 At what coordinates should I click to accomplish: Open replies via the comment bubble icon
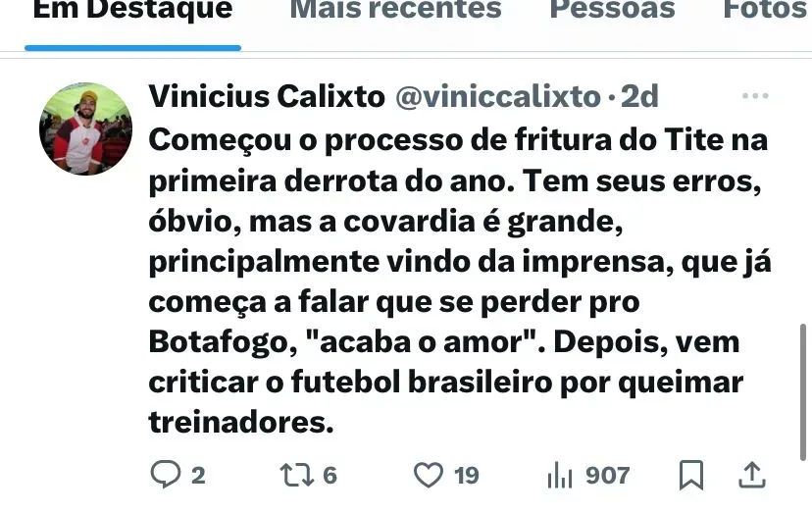click(x=165, y=474)
